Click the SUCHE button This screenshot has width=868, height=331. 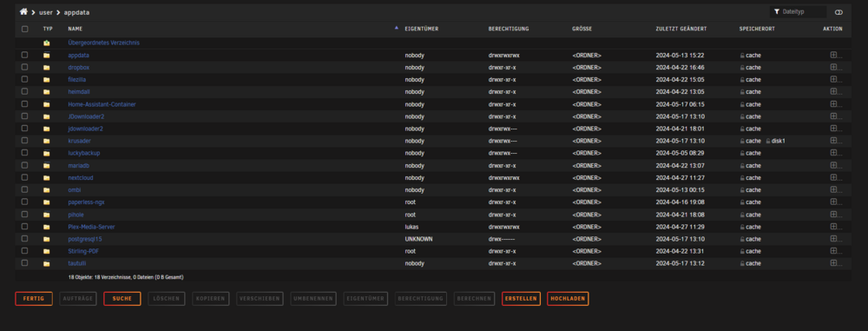122,299
